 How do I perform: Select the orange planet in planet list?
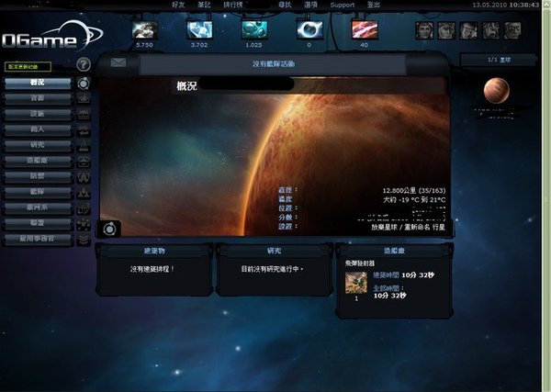click(x=496, y=91)
